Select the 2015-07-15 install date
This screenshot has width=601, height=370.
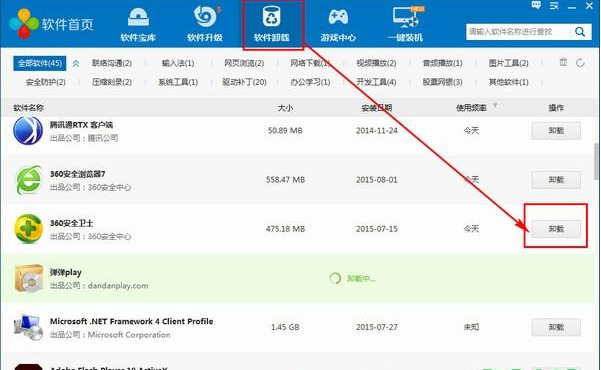377,229
